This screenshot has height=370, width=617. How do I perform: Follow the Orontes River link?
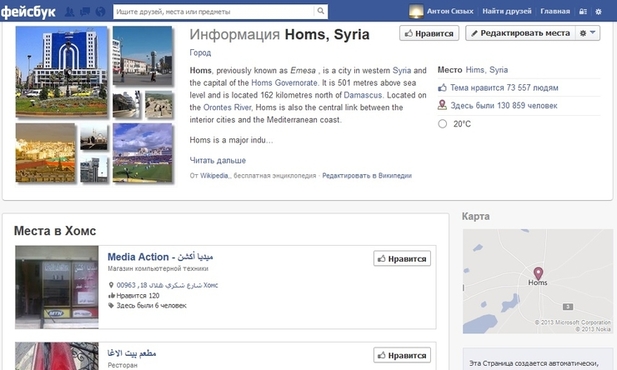coord(227,107)
